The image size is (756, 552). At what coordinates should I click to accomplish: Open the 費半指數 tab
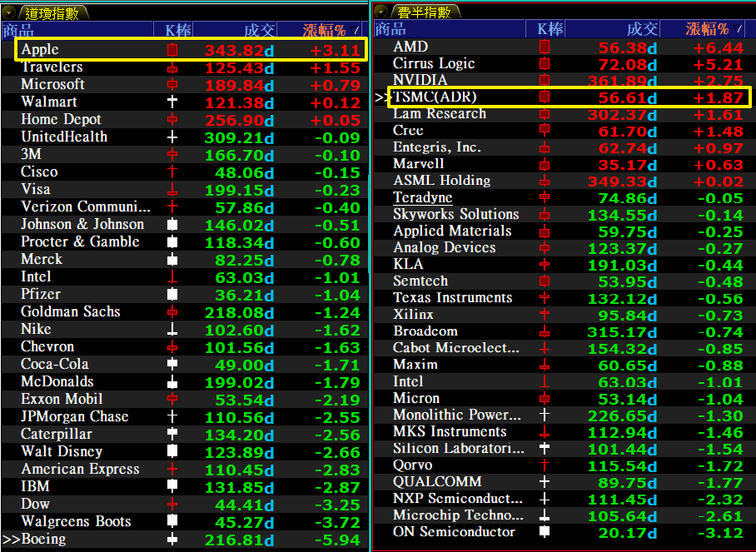click(424, 12)
